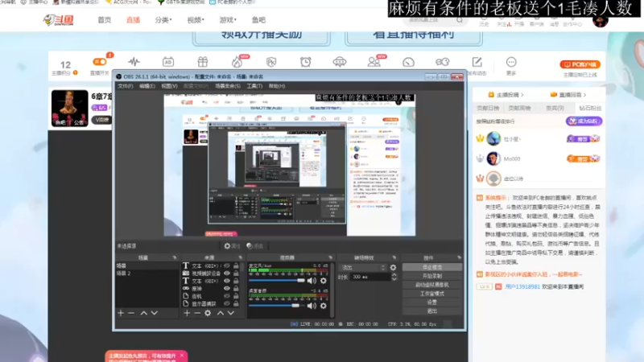Open the two-people icon with NEW badge
Viewport: 644px width, 362px height.
pyautogui.click(x=374, y=62)
